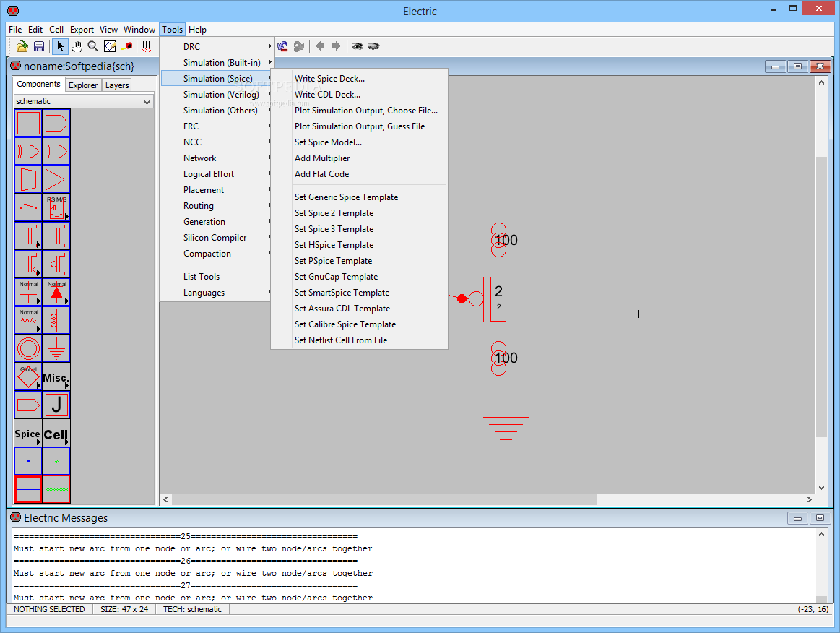Click the transistor gate red node
840x633 pixels.
click(x=462, y=298)
